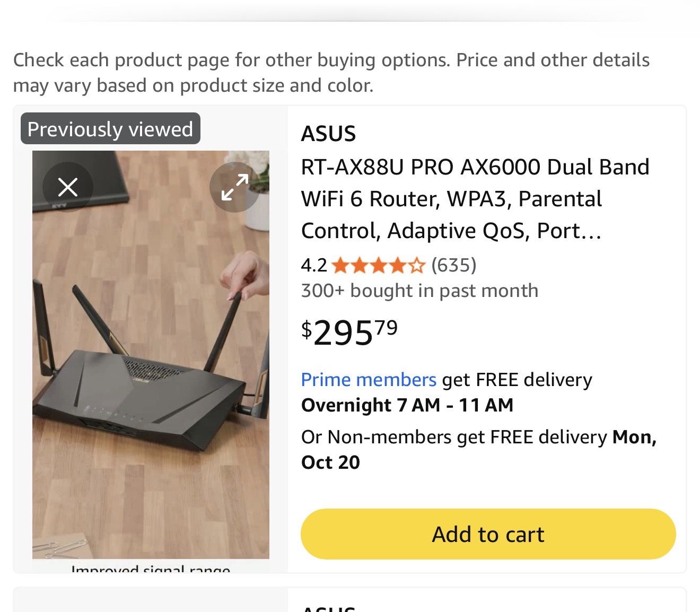Tap the star rating row for reviews
Viewport: 700px width, 612px height.
[379, 265]
